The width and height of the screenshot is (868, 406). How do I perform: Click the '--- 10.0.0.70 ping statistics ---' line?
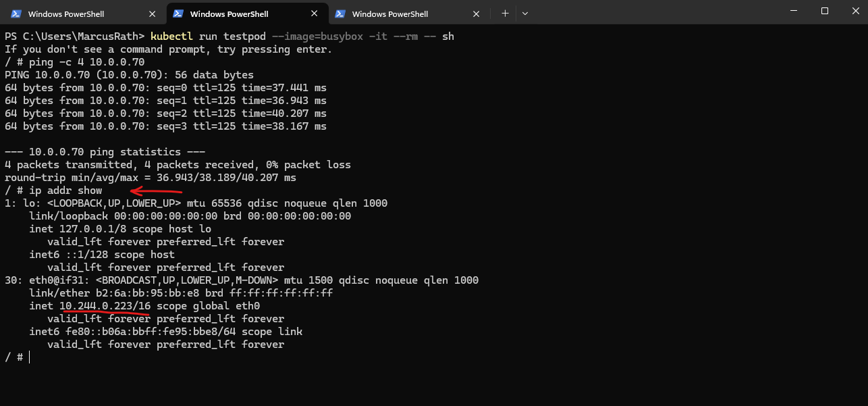point(105,152)
